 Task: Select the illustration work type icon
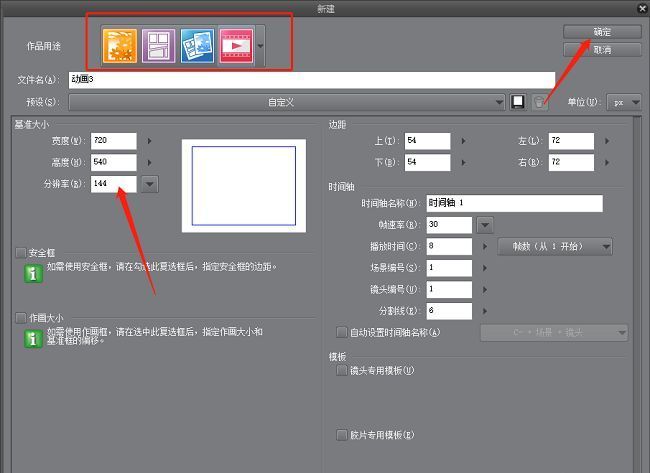click(x=120, y=46)
